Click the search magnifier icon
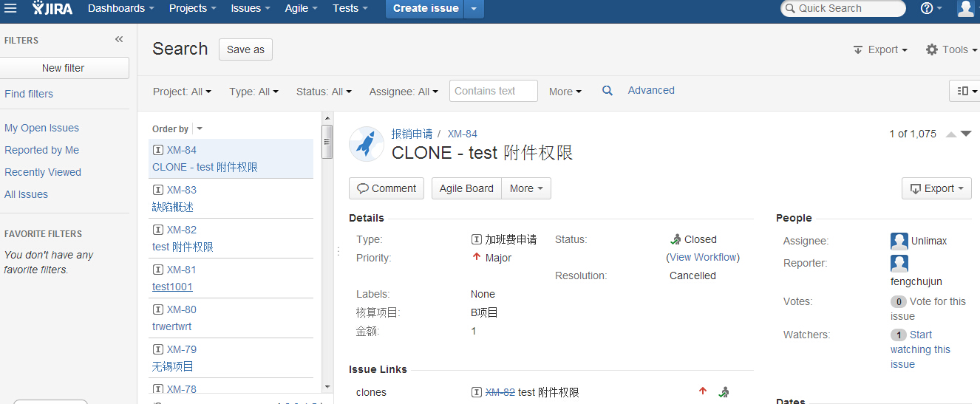Image resolution: width=980 pixels, height=404 pixels. tap(608, 91)
